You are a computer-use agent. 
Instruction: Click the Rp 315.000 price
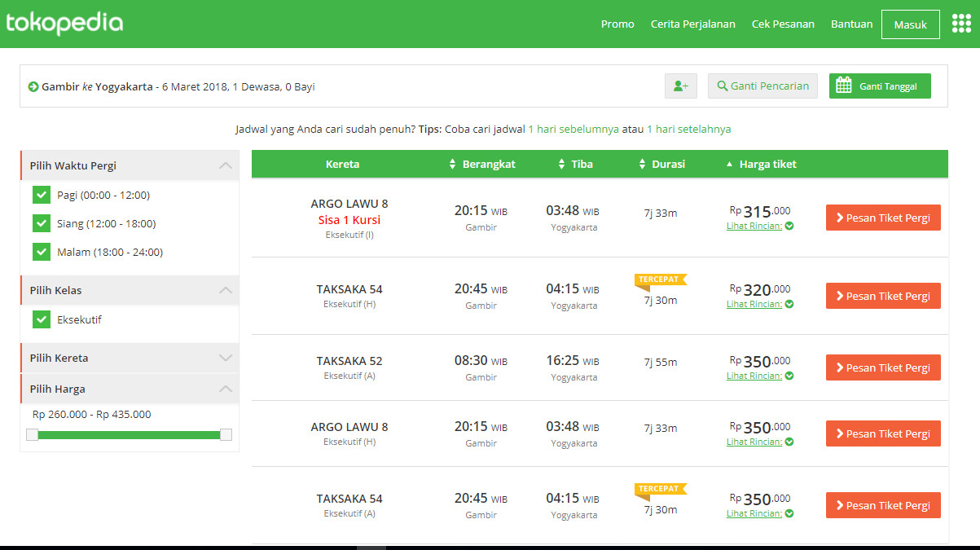click(x=760, y=211)
